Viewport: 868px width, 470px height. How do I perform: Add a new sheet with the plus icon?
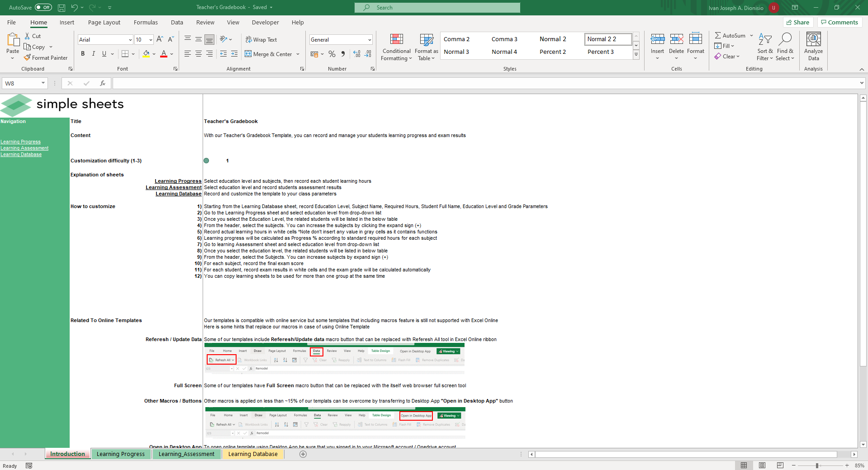point(303,454)
